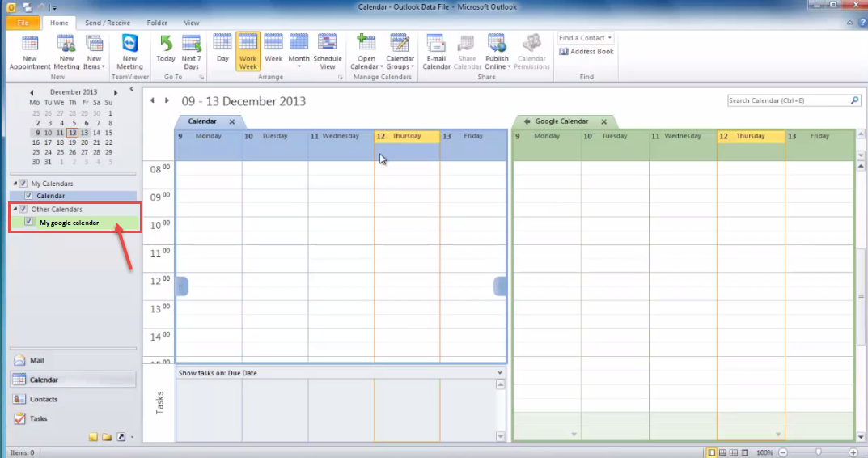
Task: Click the E-mail Calendar button
Action: coord(436,52)
